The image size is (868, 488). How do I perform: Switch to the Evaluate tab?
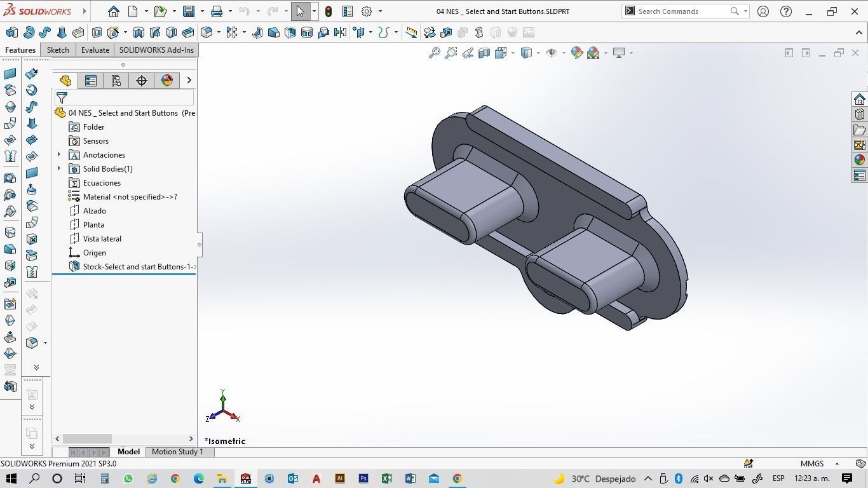pyautogui.click(x=95, y=50)
